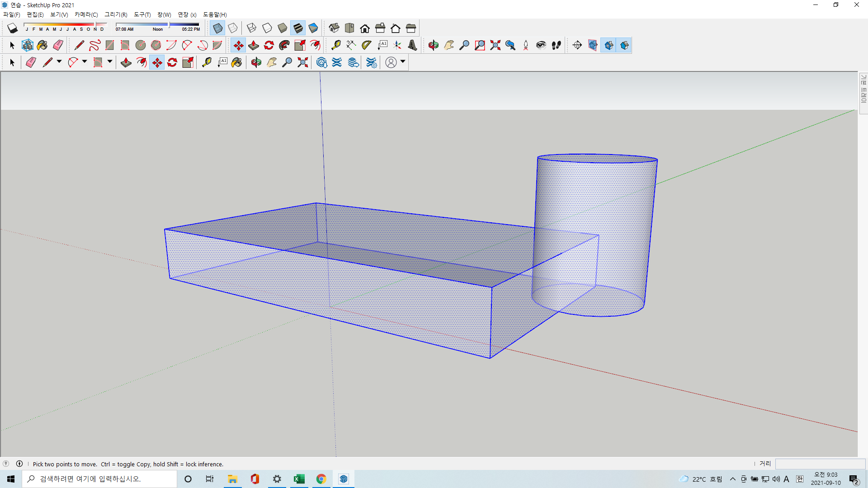868x488 pixels.
Task: Click the Orbit tool in camera toolbar
Action: [433, 45]
